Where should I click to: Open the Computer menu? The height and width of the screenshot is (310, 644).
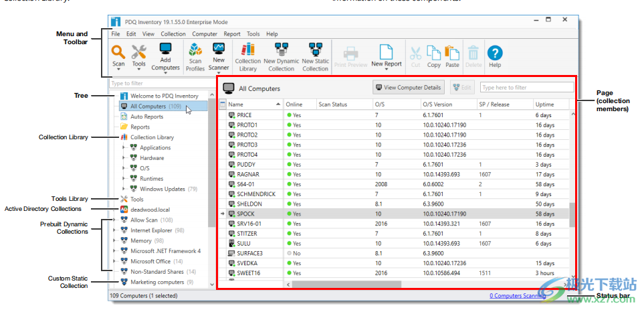click(205, 34)
